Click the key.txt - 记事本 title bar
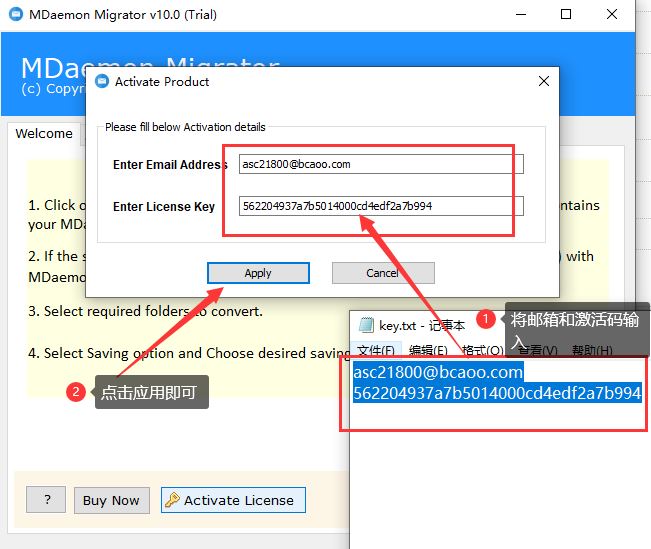The width and height of the screenshot is (651, 549). tap(422, 326)
